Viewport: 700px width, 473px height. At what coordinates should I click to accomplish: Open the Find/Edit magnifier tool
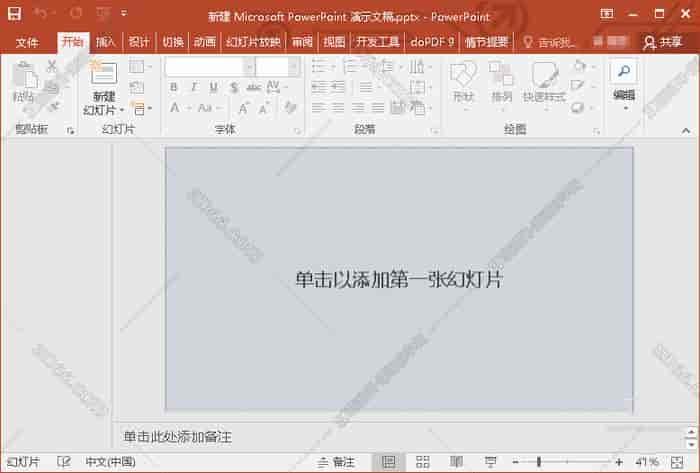click(623, 71)
